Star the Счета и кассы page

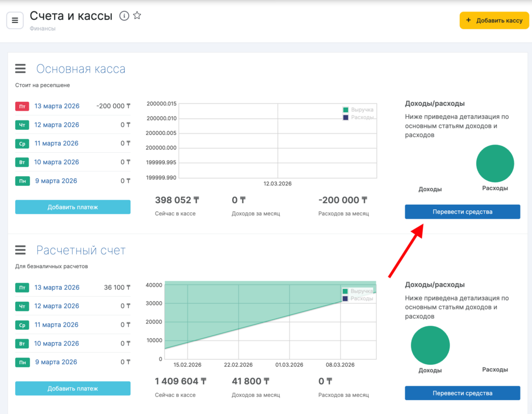(137, 16)
